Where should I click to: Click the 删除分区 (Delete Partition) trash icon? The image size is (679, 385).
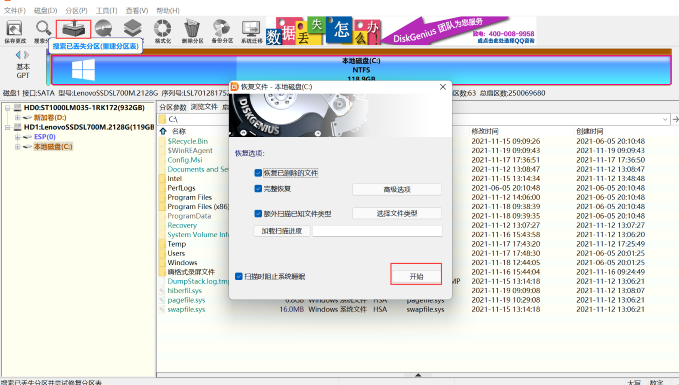(192, 31)
